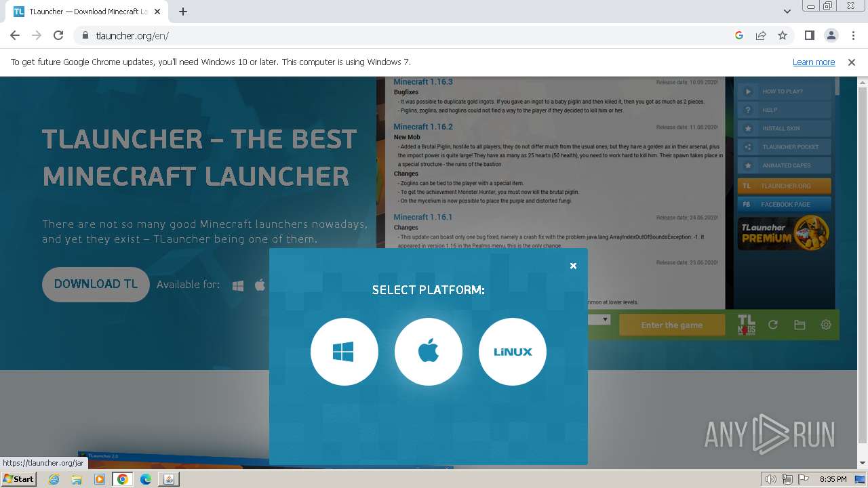Screen dimensions: 868x488
Task: Open the Windows Start menu
Action: click(x=18, y=479)
